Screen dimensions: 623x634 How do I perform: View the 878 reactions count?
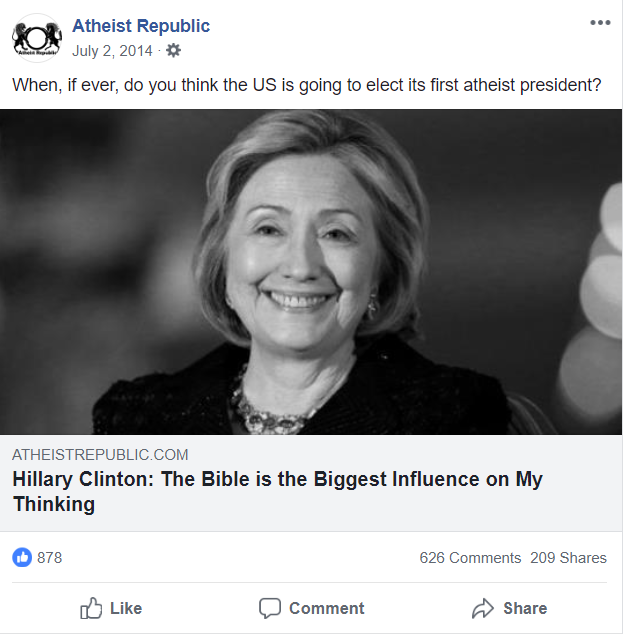(x=49, y=558)
